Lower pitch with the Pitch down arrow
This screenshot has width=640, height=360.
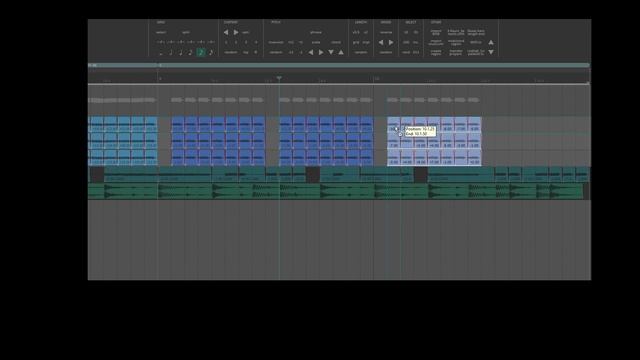click(x=331, y=52)
